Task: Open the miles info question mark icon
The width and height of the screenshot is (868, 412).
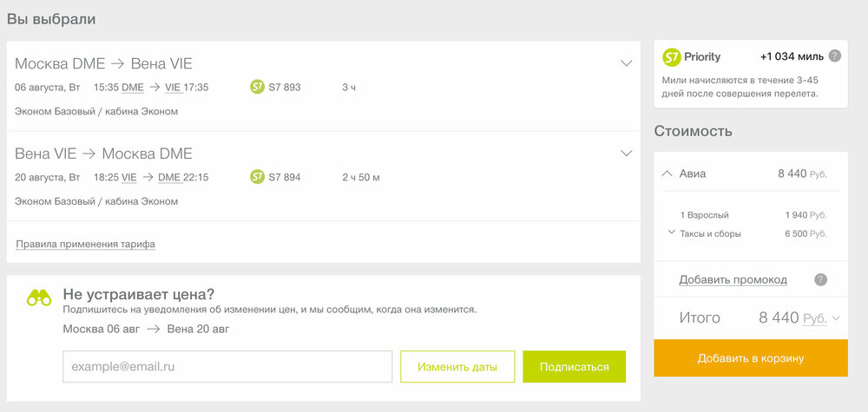Action: click(x=835, y=56)
